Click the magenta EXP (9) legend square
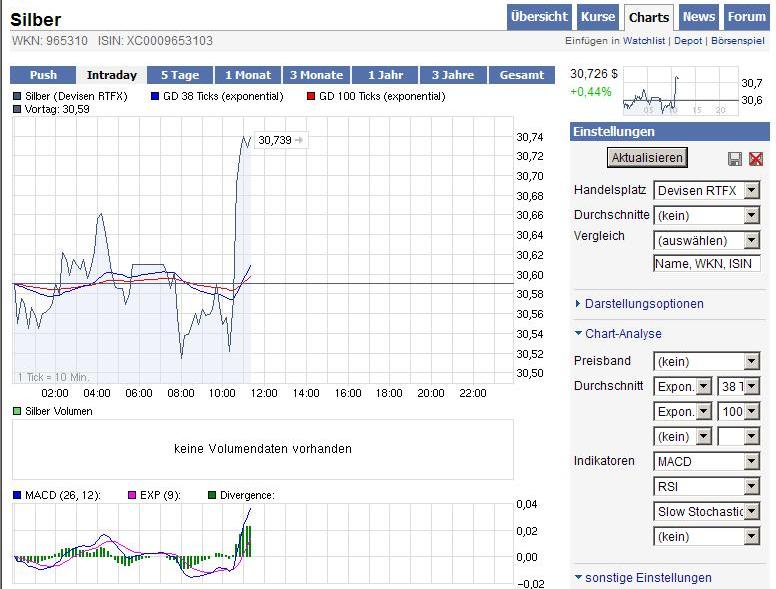 pos(131,495)
